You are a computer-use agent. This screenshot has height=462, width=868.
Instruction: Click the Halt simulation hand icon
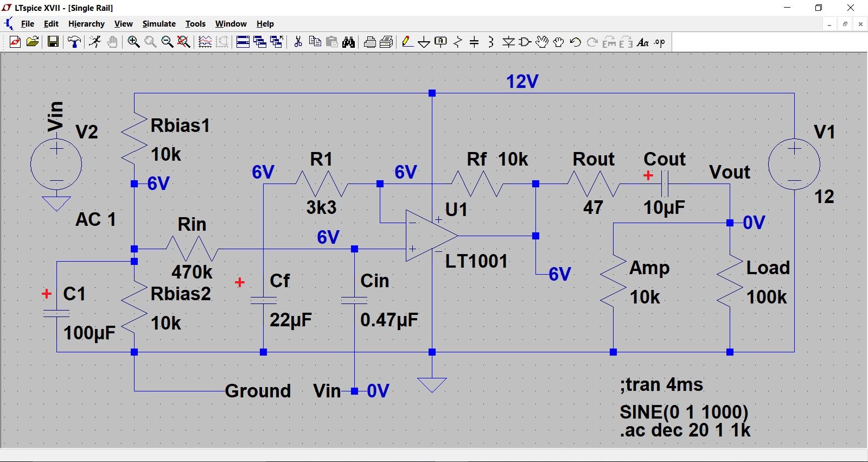pyautogui.click(x=112, y=42)
